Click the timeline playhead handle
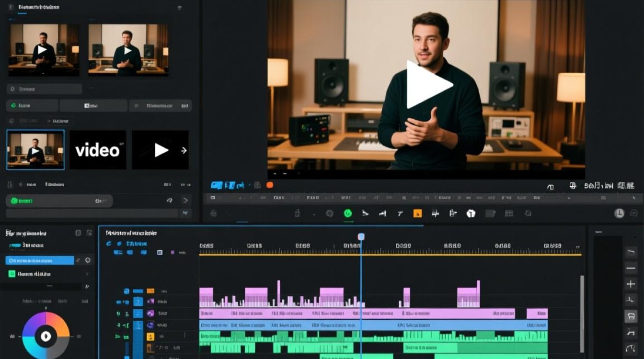The width and height of the screenshot is (644, 359). (x=361, y=236)
